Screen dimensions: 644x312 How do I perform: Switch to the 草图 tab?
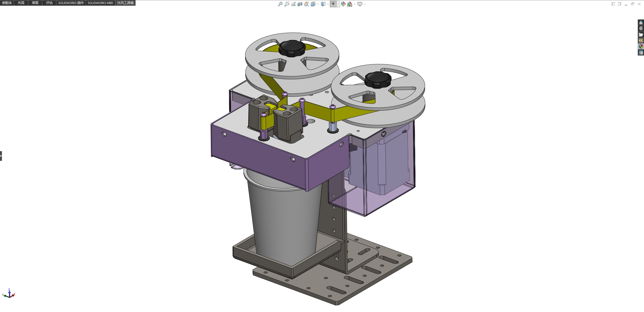(35, 3)
